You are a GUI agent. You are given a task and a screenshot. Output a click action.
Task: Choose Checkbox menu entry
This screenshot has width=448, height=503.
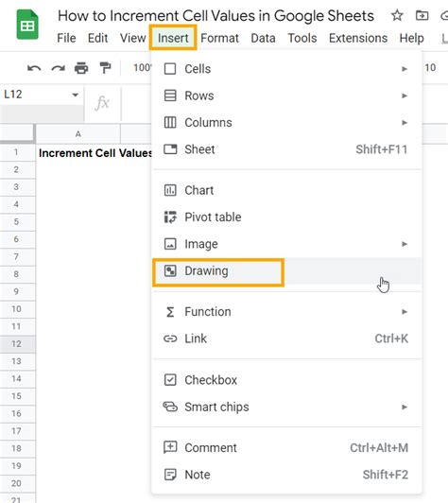pos(286,380)
